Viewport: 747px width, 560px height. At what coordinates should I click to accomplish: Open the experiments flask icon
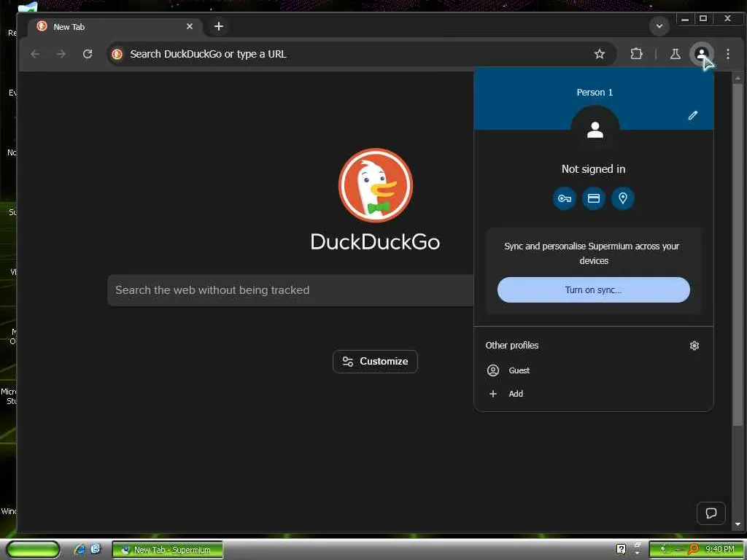[675, 54]
